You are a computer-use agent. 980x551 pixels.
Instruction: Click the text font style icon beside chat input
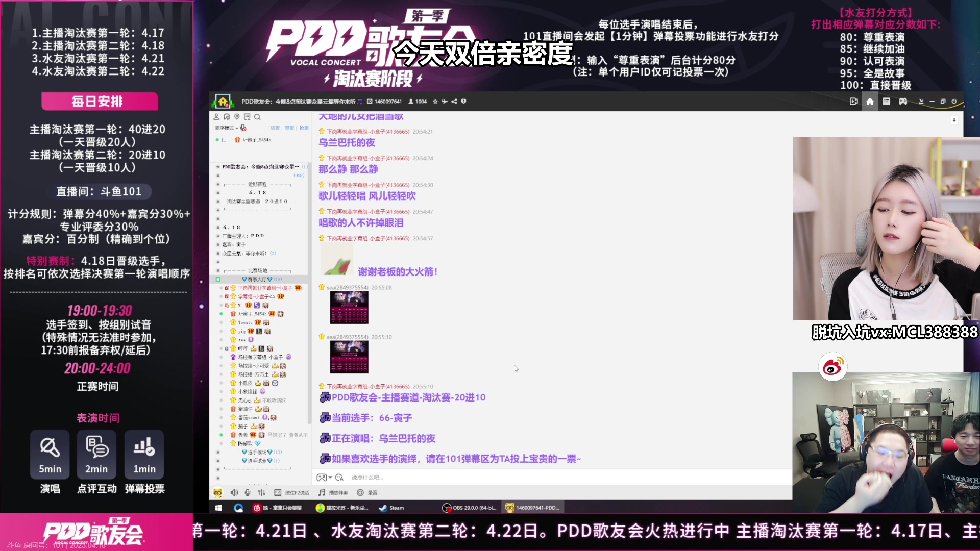[x=339, y=478]
